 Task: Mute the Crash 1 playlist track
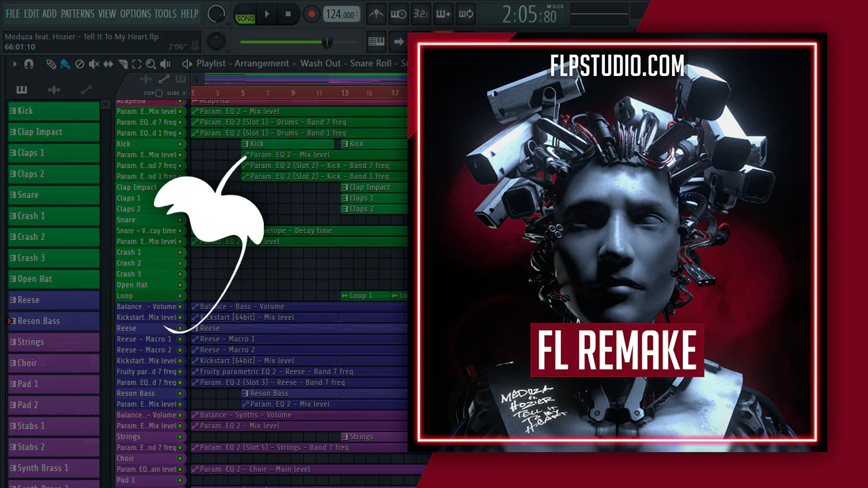180,252
